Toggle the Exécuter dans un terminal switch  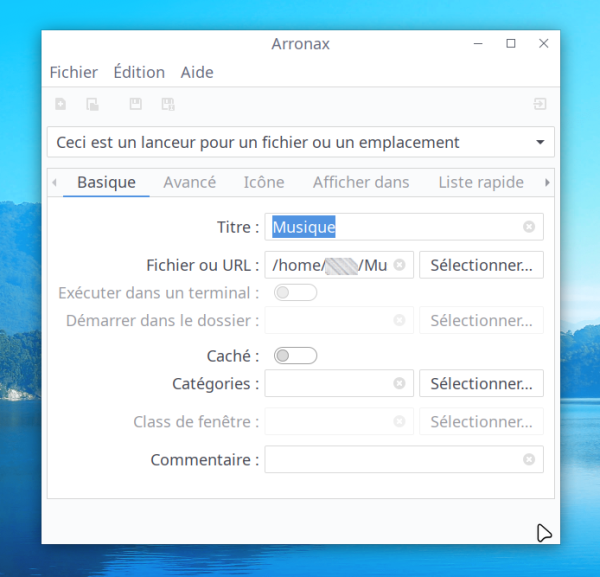295,293
